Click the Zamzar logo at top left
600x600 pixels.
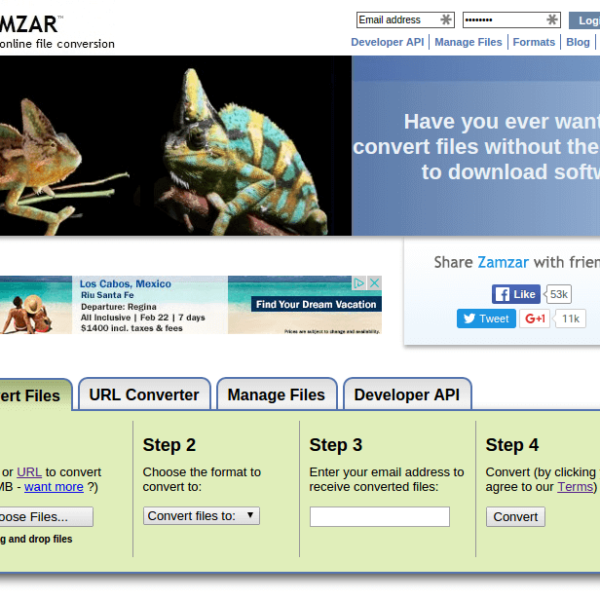point(30,23)
